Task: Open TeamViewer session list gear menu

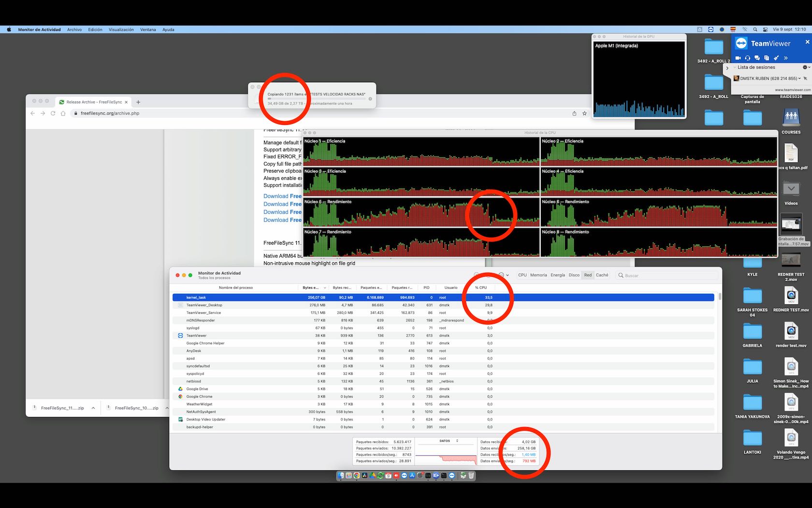Action: coord(806,67)
